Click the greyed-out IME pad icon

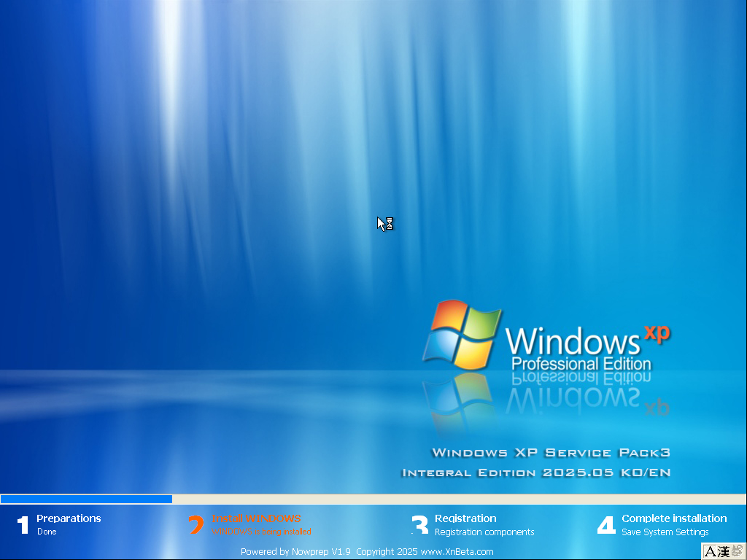[x=738, y=551]
